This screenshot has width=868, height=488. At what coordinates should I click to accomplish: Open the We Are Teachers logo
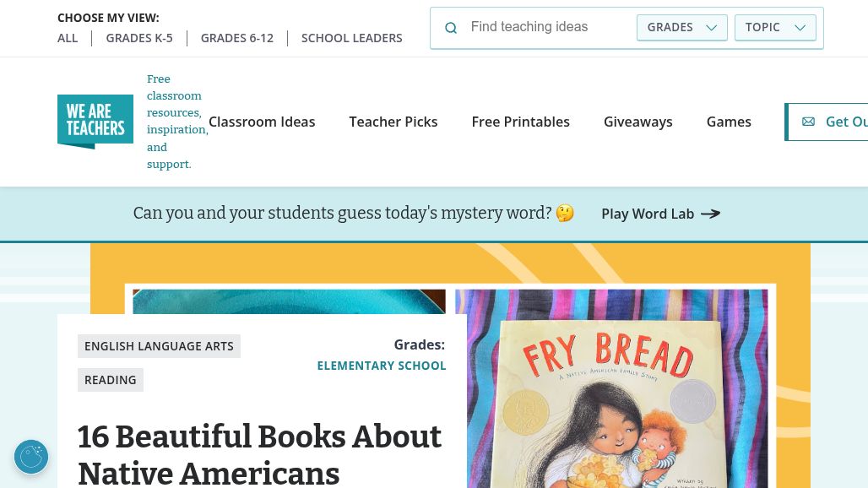pyautogui.click(x=95, y=122)
